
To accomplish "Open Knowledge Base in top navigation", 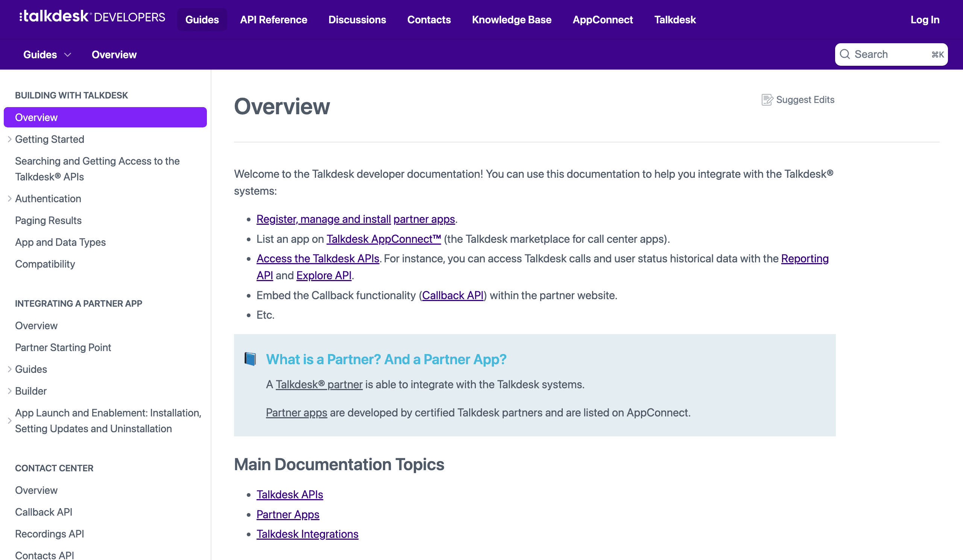I will tap(512, 20).
